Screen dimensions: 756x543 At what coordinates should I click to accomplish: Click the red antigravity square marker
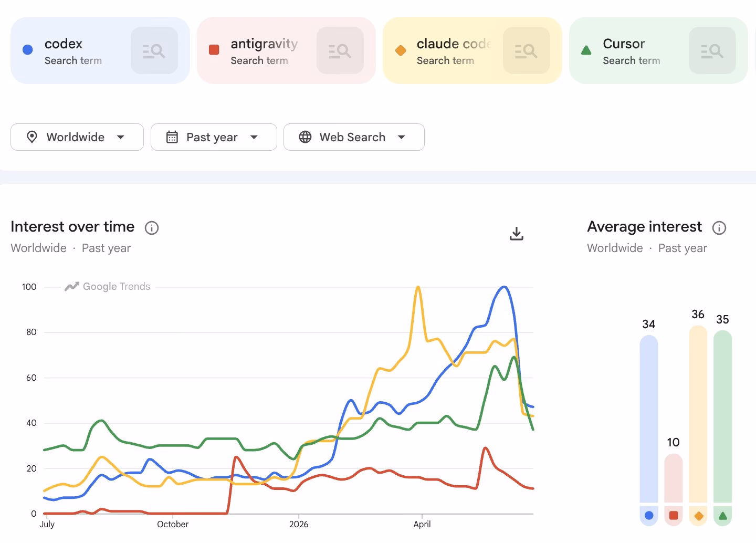pyautogui.click(x=214, y=50)
